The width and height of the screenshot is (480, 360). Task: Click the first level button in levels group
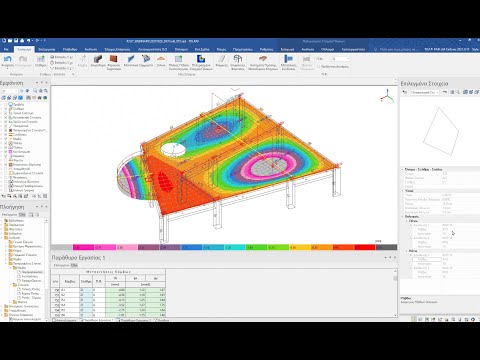pos(62,57)
